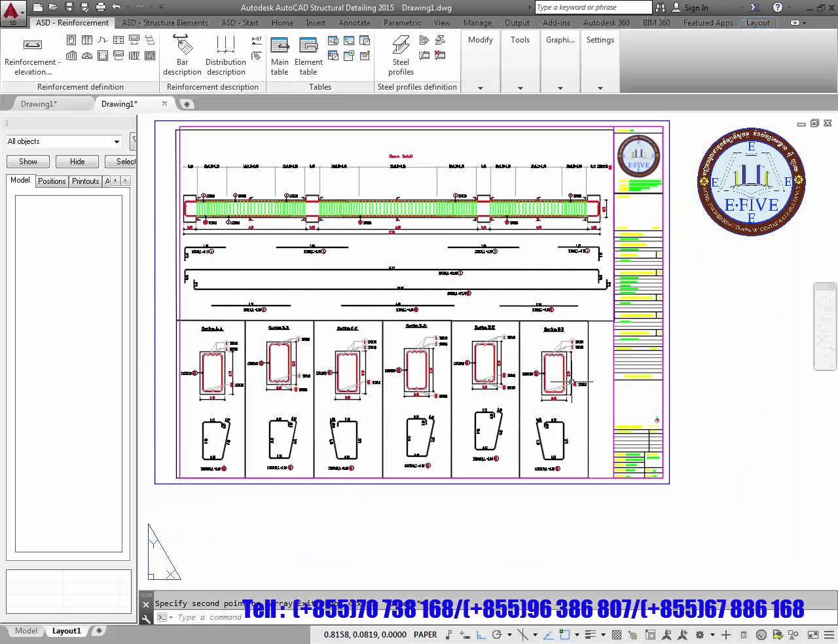
Task: Expand the Modify panel dropdown
Action: coord(480,86)
